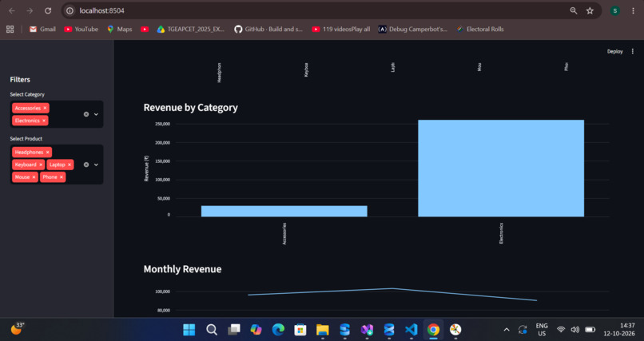Open Windows taskbar Search
Screen dimensions: 644x341
pos(212,330)
